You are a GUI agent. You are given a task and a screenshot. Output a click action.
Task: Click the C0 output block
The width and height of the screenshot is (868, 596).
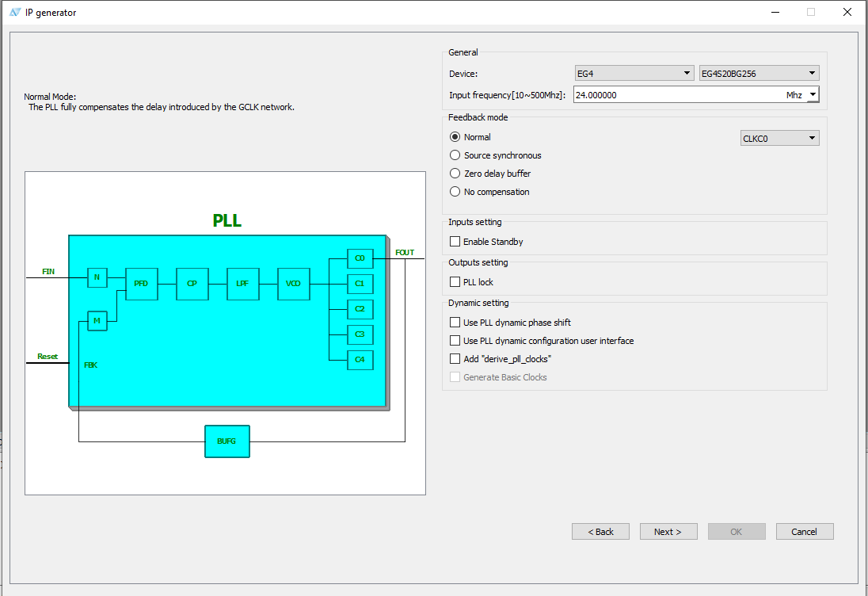360,258
